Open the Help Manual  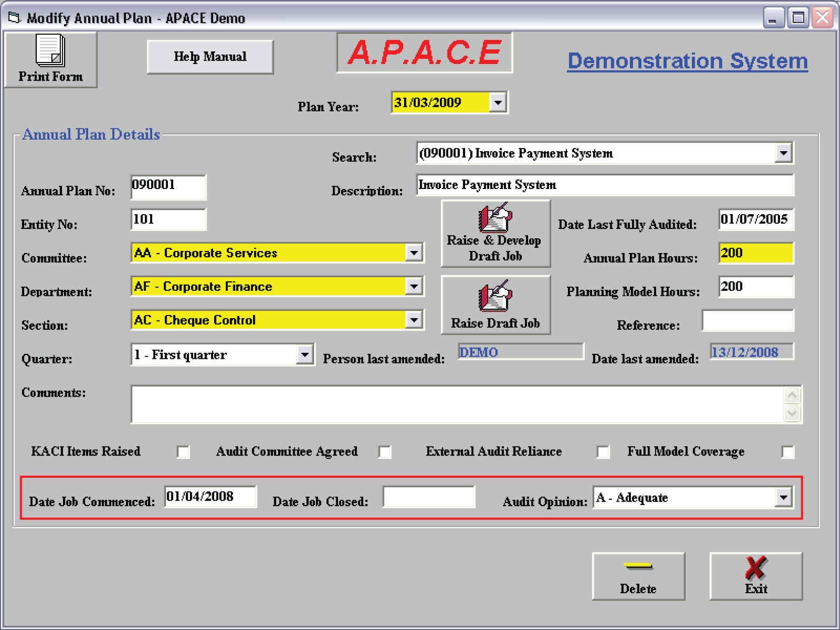tap(210, 57)
